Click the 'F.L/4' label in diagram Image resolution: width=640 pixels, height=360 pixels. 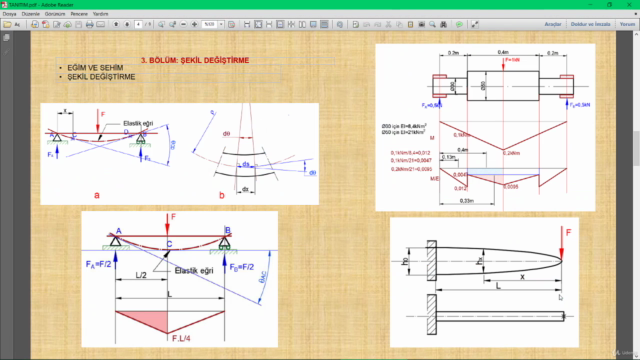coord(181,338)
